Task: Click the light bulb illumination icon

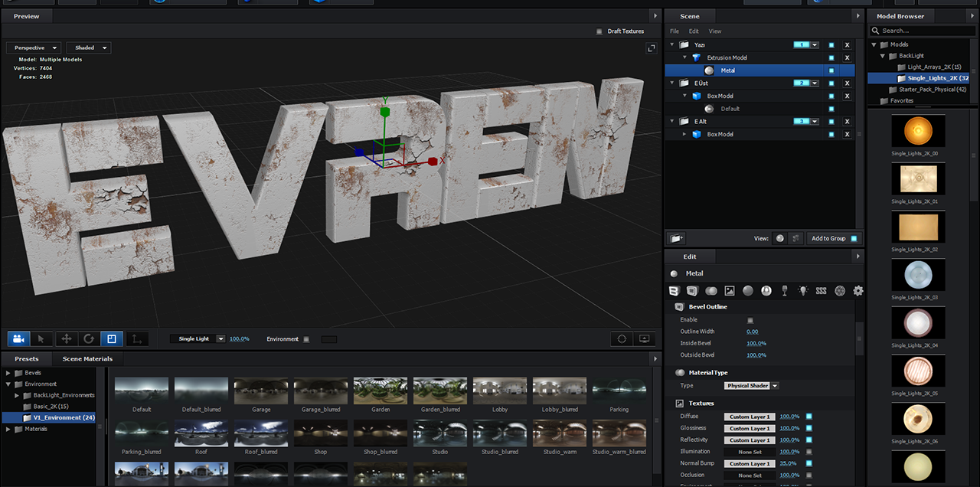Action: tap(803, 291)
